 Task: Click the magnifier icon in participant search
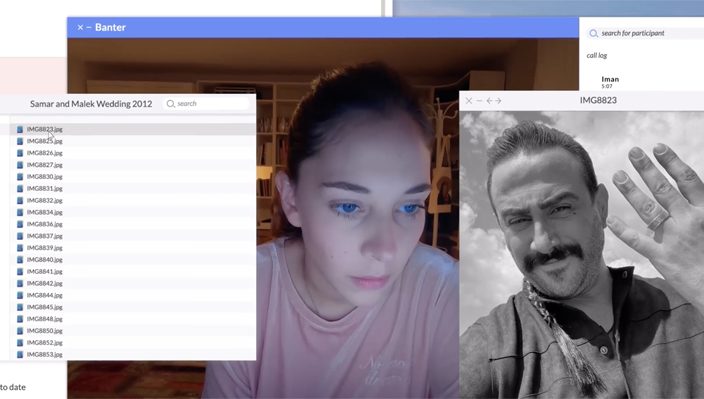tap(594, 33)
